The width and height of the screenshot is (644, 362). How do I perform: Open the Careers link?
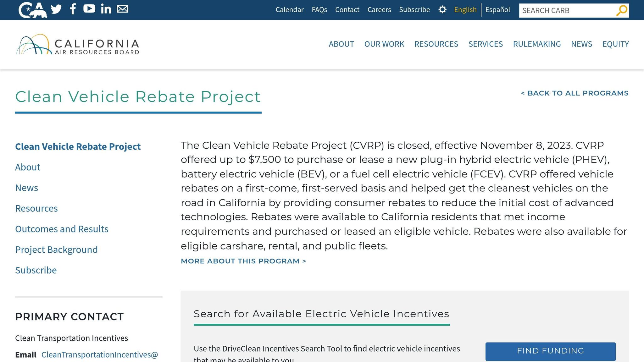point(379,10)
